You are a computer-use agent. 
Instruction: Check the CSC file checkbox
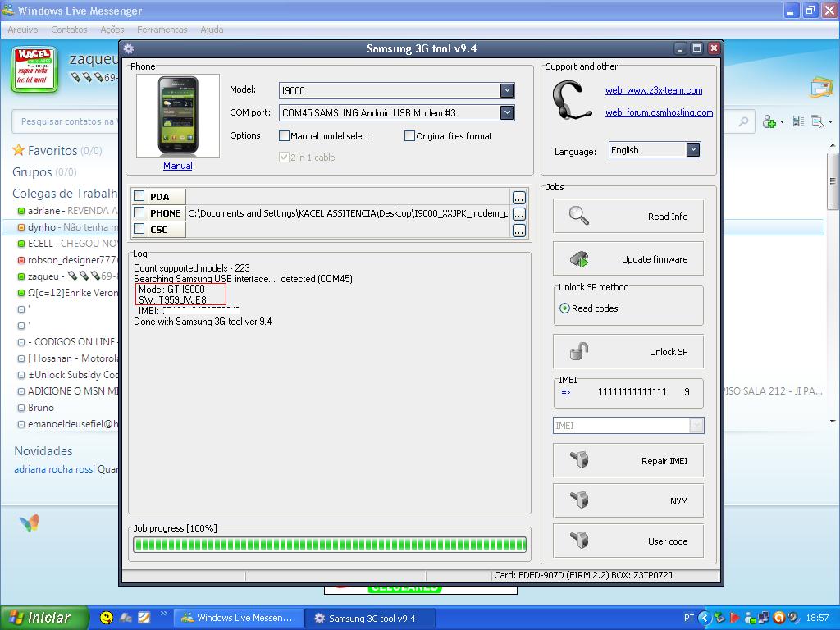[139, 229]
